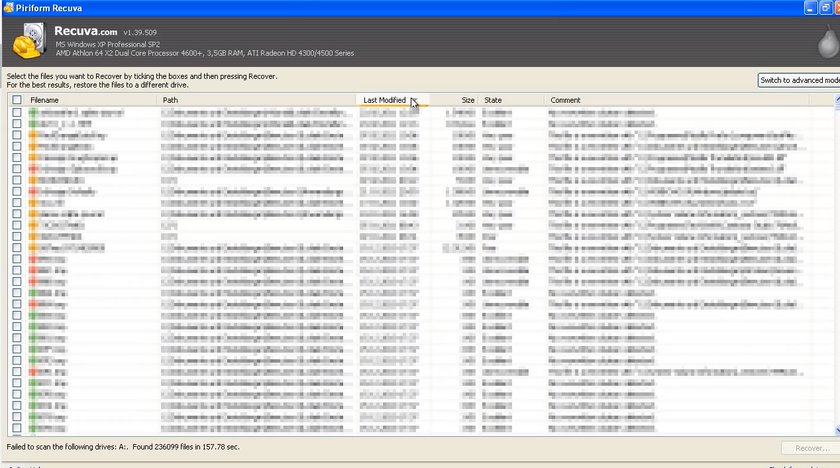Click the 'MS Windows XP Professional SP2' text
The image size is (840, 468).
(x=108, y=44)
